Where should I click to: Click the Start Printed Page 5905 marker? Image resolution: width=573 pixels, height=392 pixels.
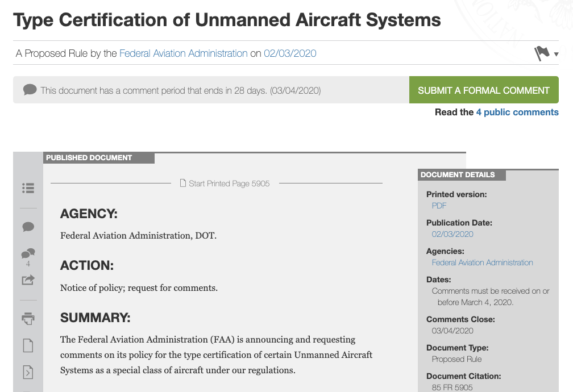coord(230,183)
